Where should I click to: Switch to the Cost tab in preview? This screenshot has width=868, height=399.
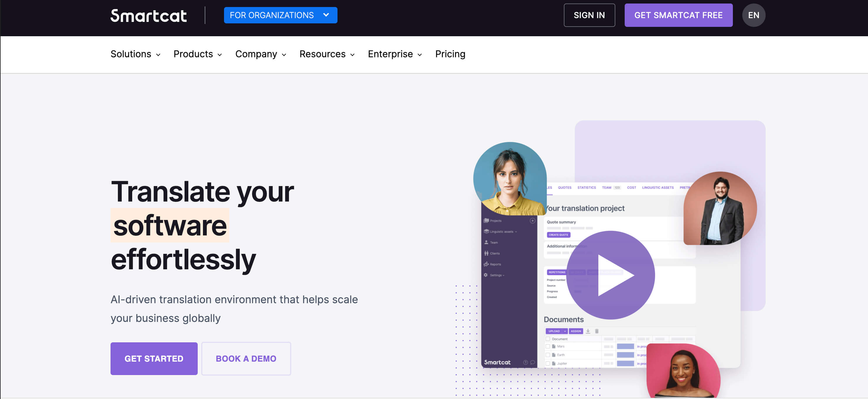631,188
